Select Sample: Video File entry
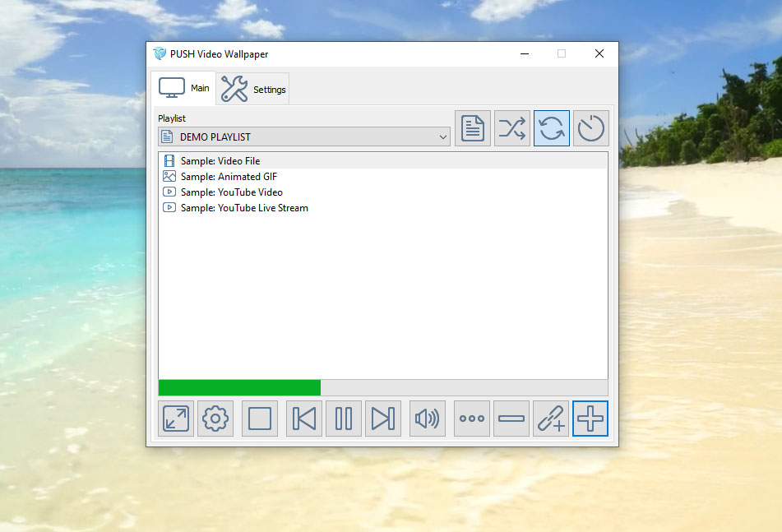Screen dimensions: 782x532 (x=220, y=161)
